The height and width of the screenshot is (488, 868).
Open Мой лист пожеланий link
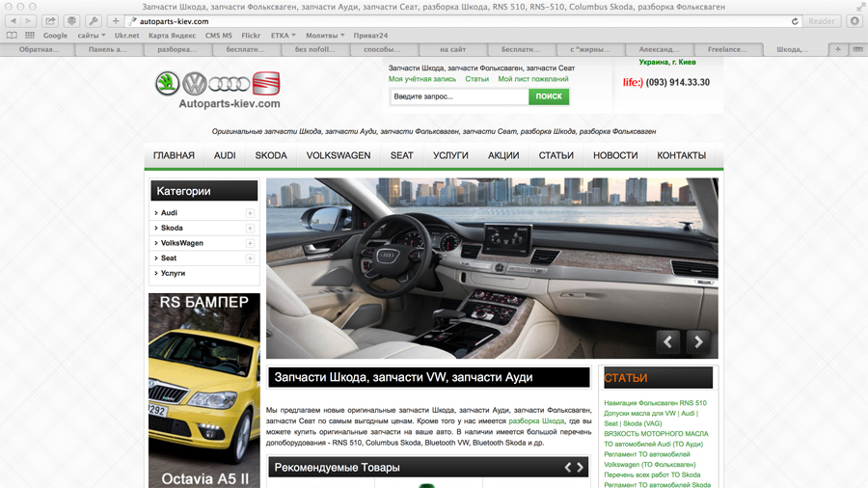[x=533, y=79]
